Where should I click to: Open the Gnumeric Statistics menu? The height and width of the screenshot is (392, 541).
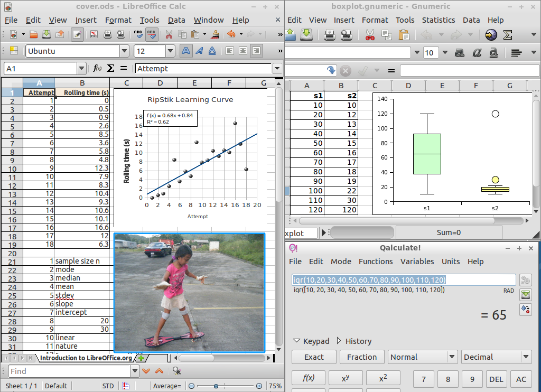tap(438, 20)
